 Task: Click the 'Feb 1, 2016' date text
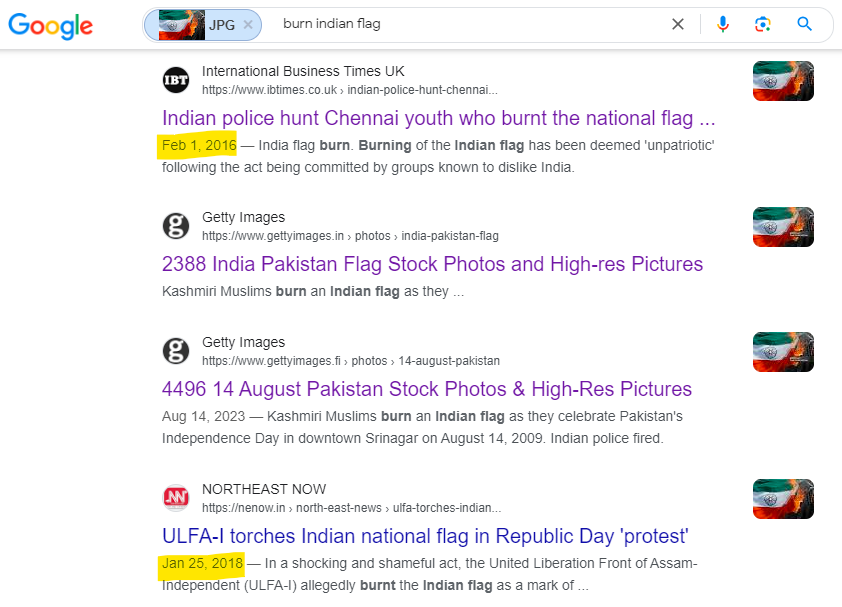[x=199, y=146]
